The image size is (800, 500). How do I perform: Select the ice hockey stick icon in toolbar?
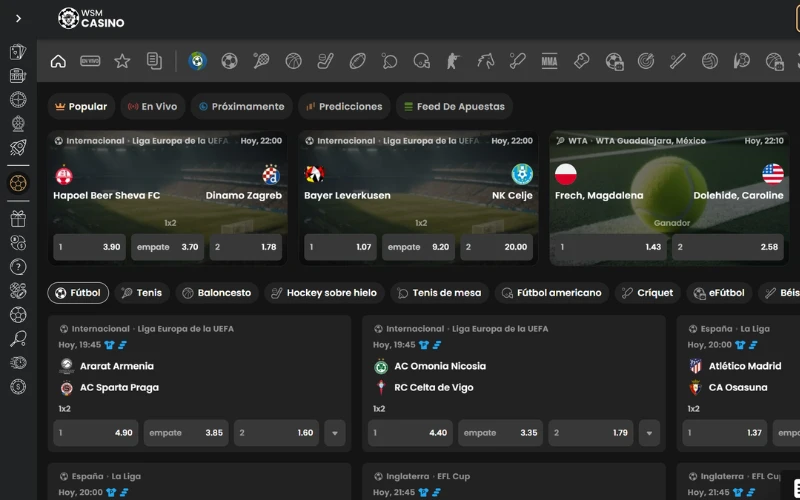(x=326, y=61)
